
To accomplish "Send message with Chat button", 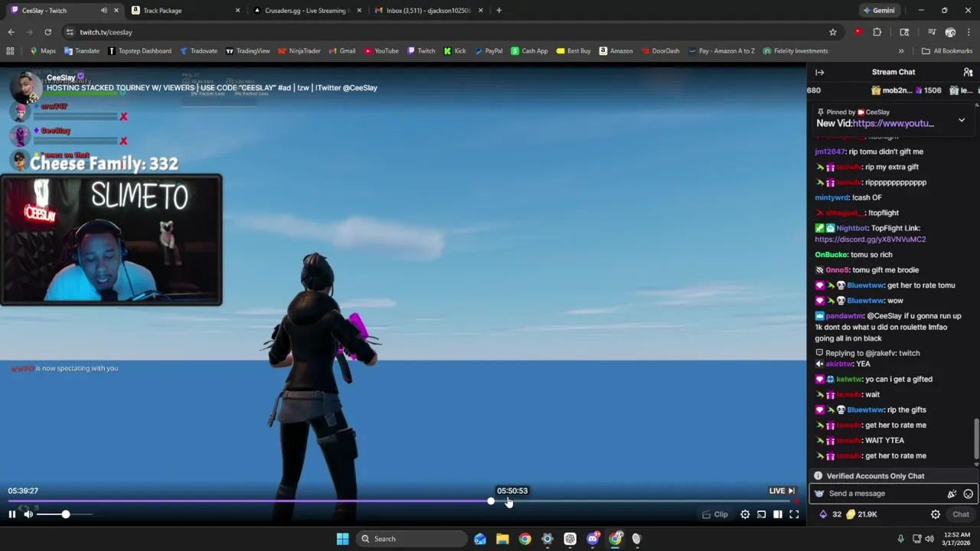I will tap(961, 514).
